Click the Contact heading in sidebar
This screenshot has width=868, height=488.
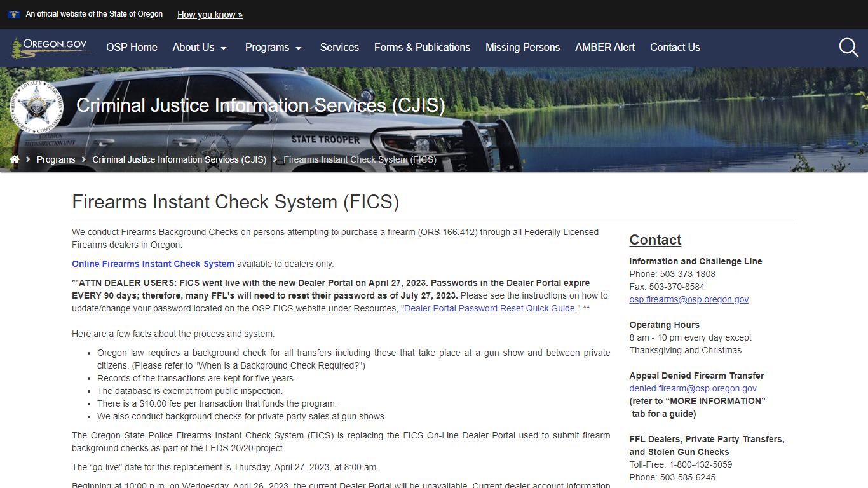point(655,240)
